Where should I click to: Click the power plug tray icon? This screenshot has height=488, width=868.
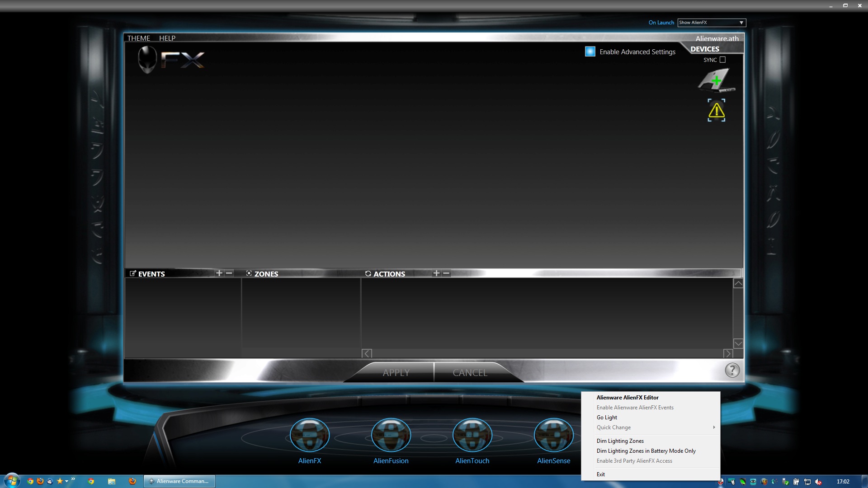click(x=796, y=482)
